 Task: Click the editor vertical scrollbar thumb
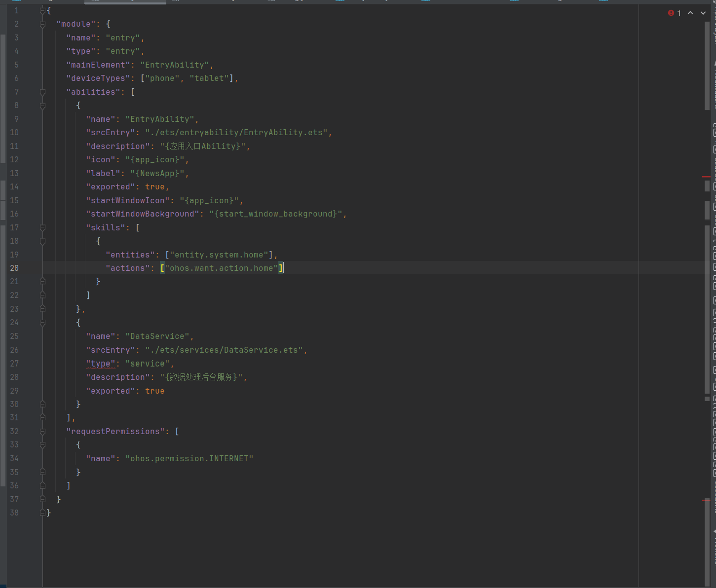point(707,66)
